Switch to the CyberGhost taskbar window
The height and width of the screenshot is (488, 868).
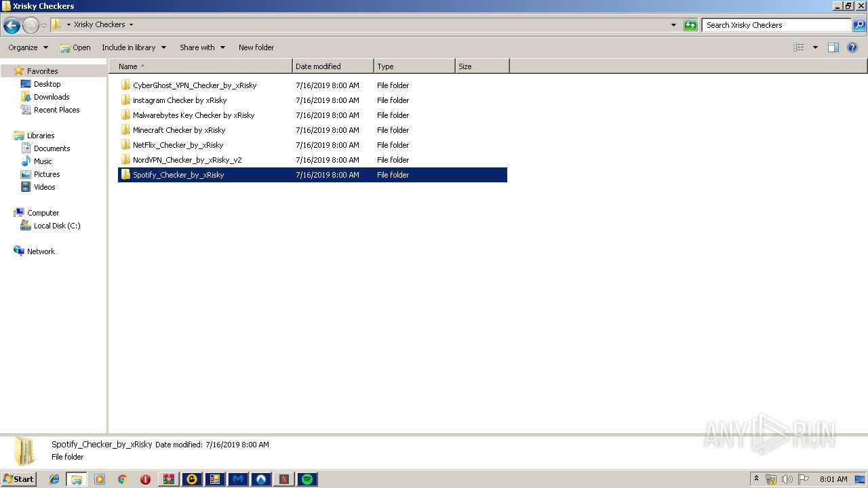pos(192,479)
